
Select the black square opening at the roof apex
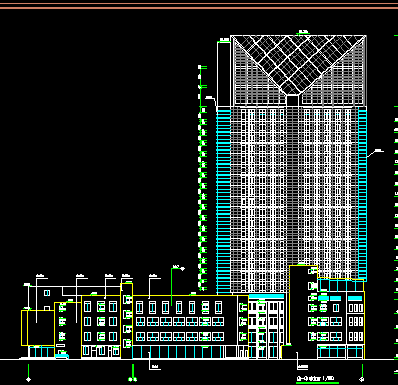pyautogui.click(x=292, y=101)
